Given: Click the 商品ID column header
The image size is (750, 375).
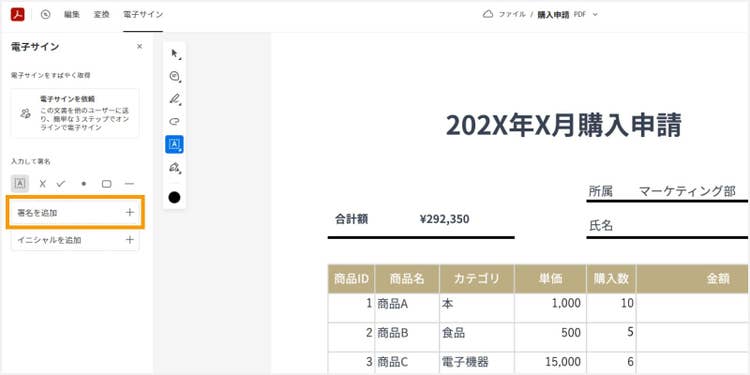Looking at the screenshot, I should (x=352, y=279).
